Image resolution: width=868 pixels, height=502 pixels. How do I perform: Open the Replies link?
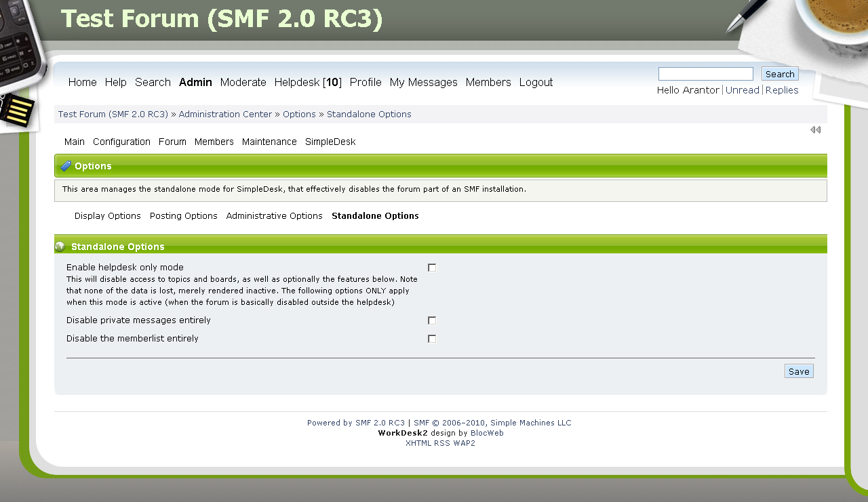click(x=782, y=90)
